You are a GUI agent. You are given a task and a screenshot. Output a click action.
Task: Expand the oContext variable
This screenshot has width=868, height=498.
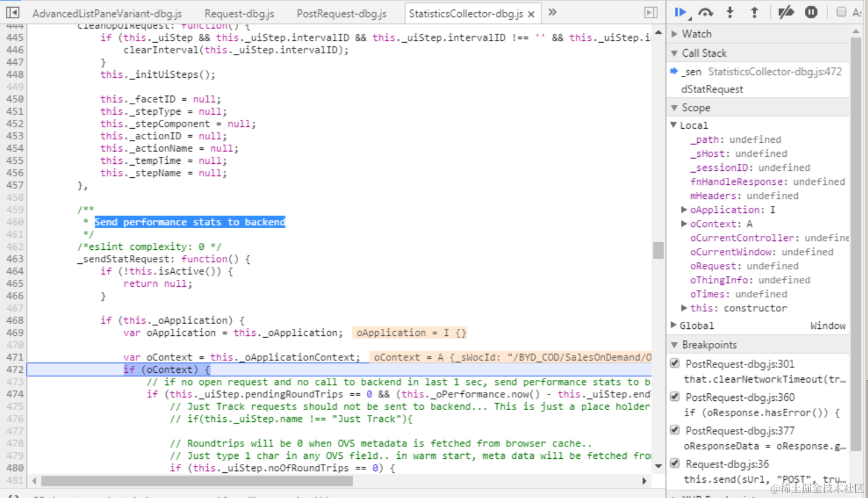tap(684, 224)
